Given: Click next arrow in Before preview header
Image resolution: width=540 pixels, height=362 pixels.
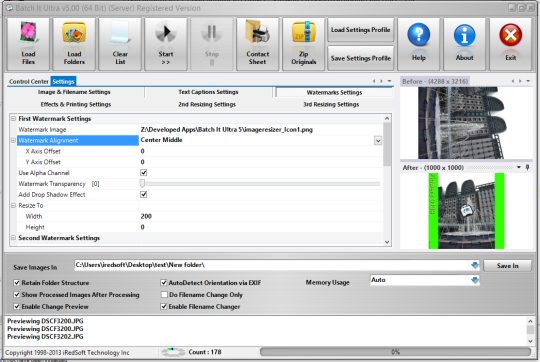Looking at the screenshot, I should pyautogui.click(x=520, y=81).
